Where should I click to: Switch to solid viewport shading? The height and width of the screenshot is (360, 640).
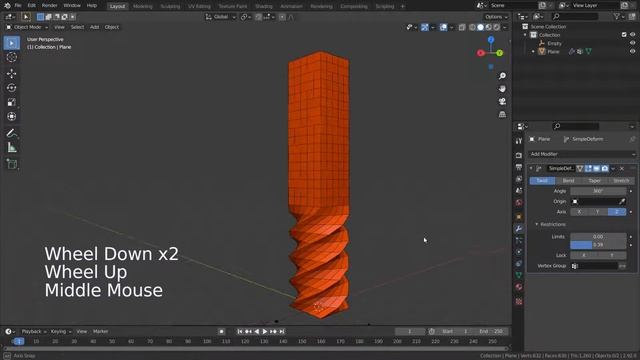pyautogui.click(x=480, y=27)
